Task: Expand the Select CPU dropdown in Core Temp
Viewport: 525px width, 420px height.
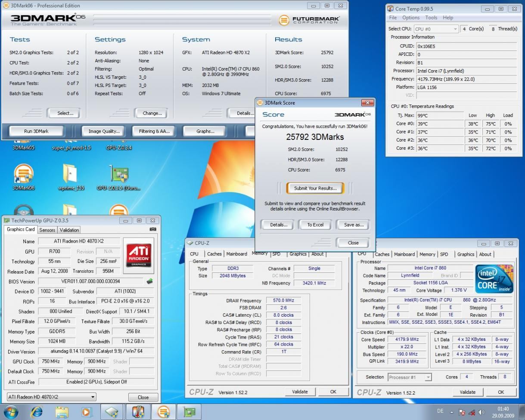Action: coord(436,29)
